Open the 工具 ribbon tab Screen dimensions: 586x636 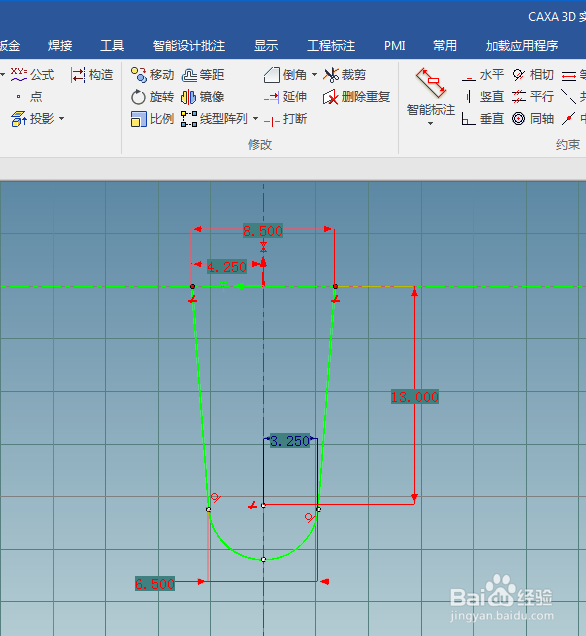(x=112, y=45)
